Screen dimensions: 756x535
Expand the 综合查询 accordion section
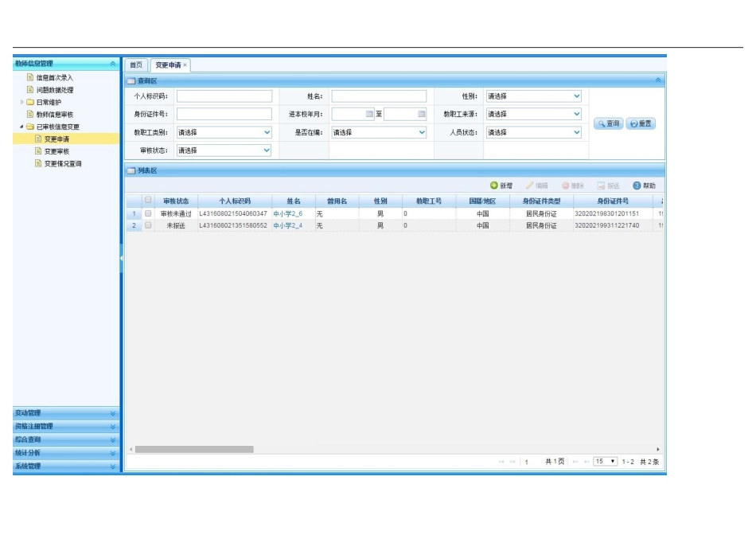point(112,440)
